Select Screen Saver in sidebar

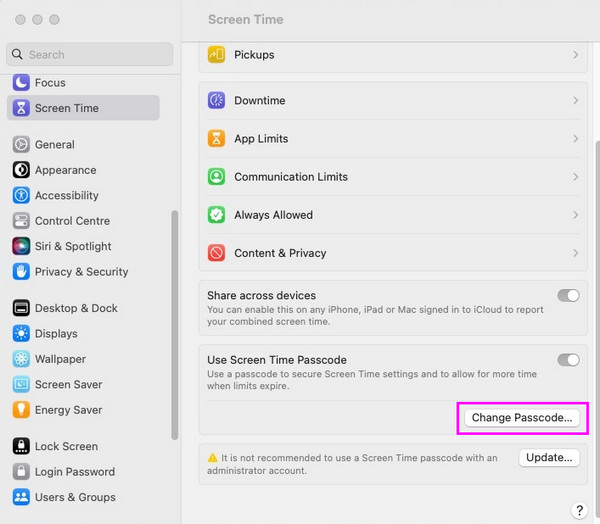[83, 384]
